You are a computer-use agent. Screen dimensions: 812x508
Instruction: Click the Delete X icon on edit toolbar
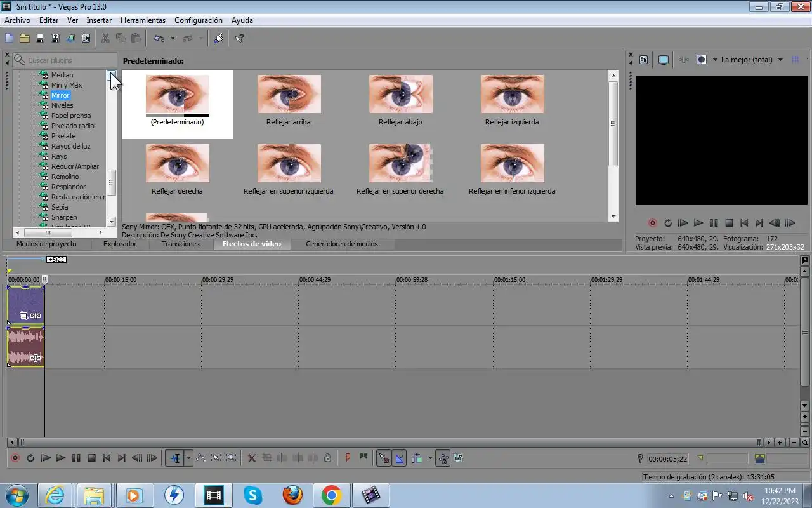point(252,458)
